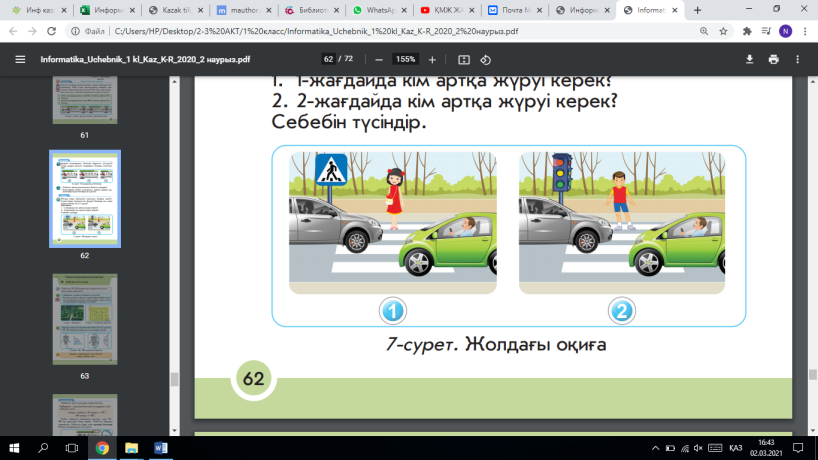
Task: Zoom in with the plus icon
Action: point(432,60)
